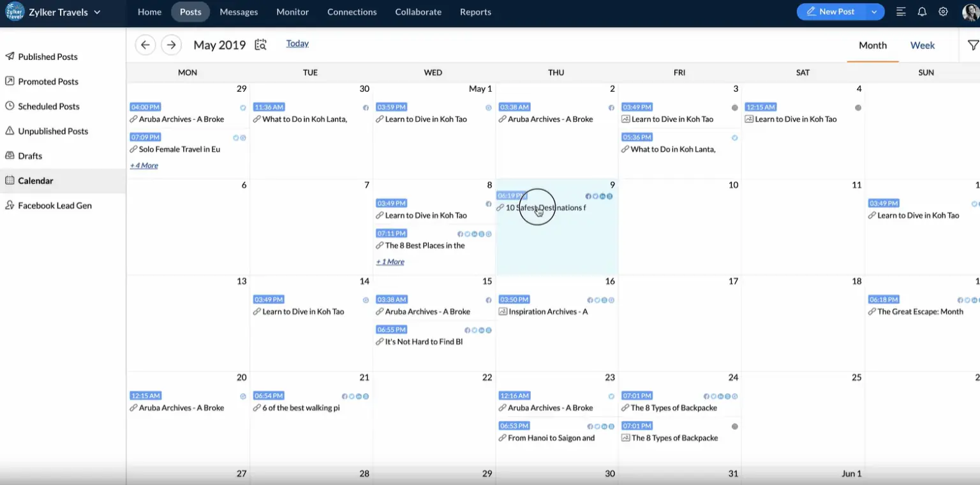Go to the previous month arrow

coord(145,45)
